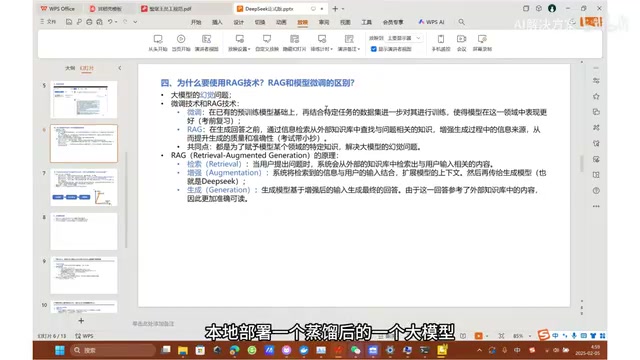Viewport: 640px width, 360px height.
Task: Add a new slide with the plus button
Action: (81, 321)
